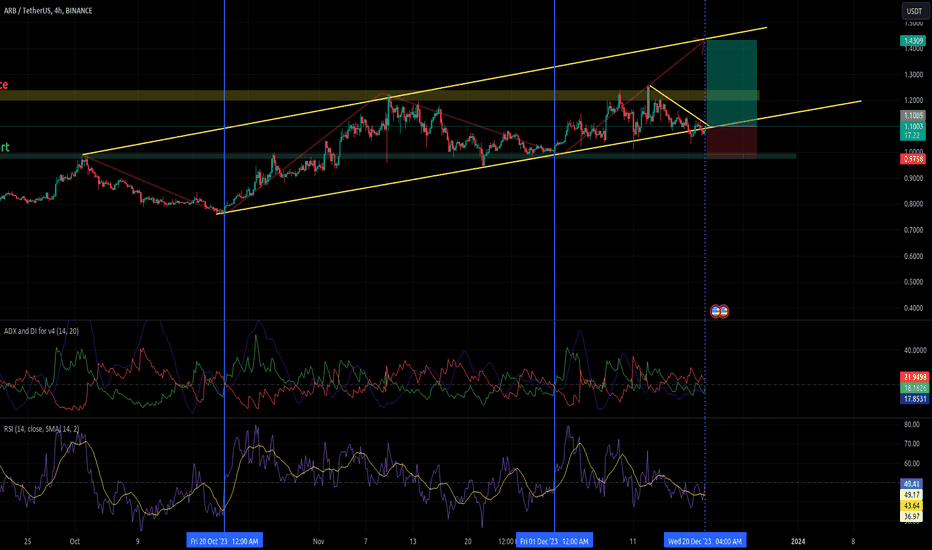Viewport: 932px width, 550px height.
Task: Click the 0.4000 price axis label
Action: (914, 307)
